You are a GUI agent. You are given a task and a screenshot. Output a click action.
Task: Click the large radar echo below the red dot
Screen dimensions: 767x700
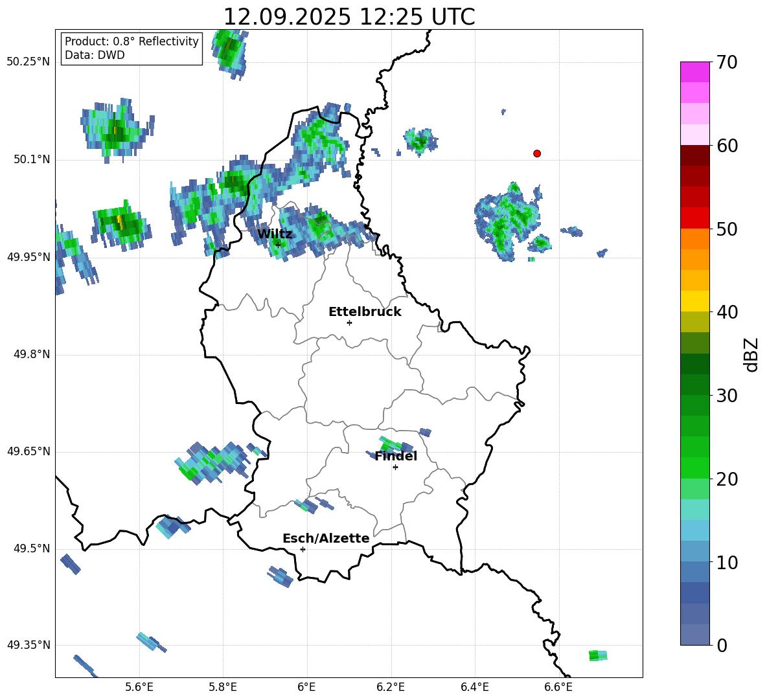coord(509,221)
